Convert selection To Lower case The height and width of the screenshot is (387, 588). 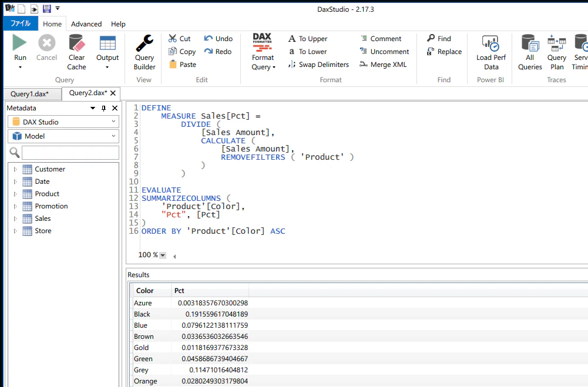tap(307, 52)
